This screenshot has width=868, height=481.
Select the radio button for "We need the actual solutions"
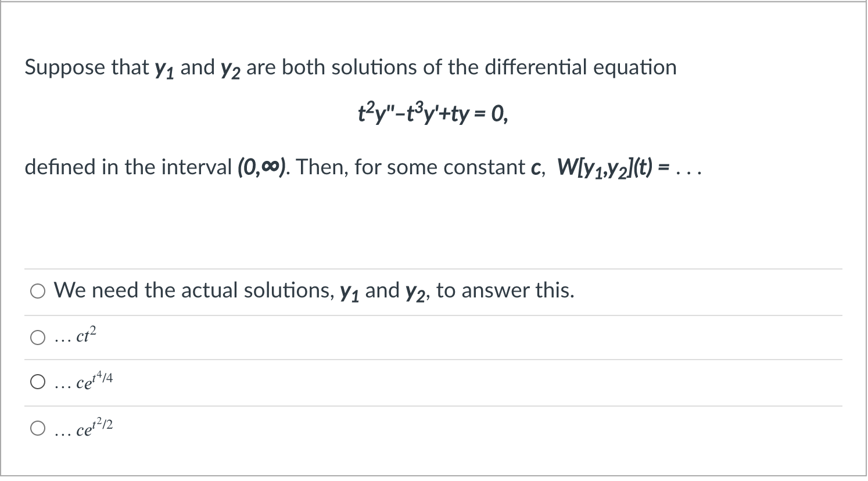(37, 291)
